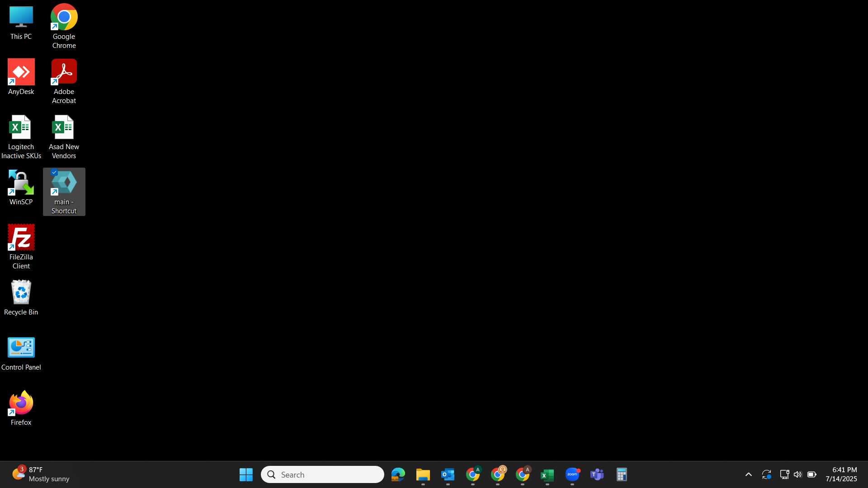Open Chrome with orange person profile badge
The height and width of the screenshot is (488, 868).
point(498,474)
